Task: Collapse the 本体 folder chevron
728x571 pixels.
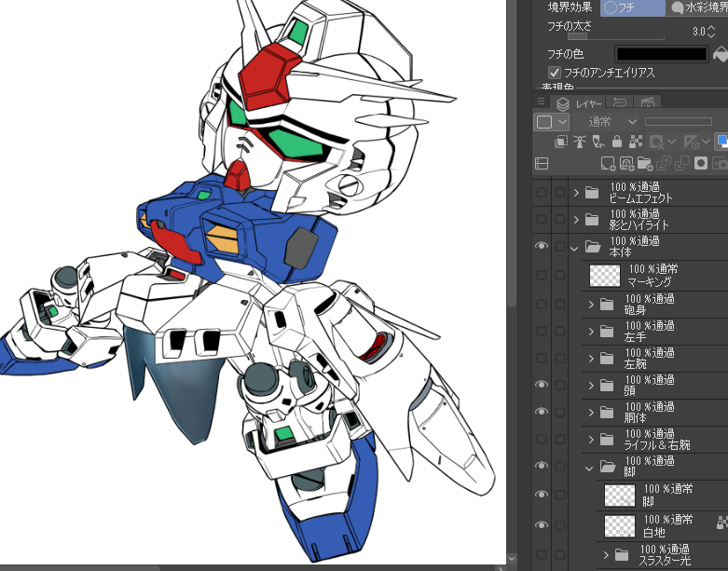Action: (575, 249)
